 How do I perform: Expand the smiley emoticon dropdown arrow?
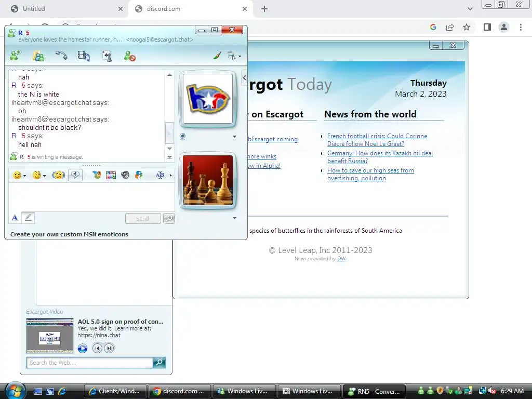[x=25, y=176]
